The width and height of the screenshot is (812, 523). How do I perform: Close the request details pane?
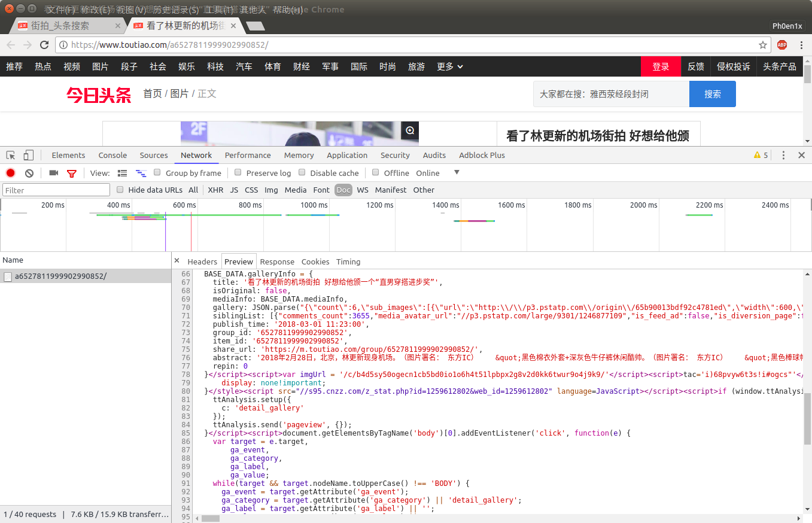click(x=177, y=261)
